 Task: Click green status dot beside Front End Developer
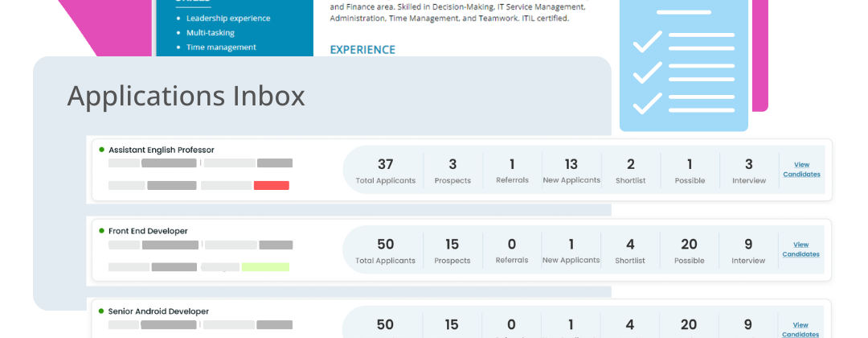101,230
